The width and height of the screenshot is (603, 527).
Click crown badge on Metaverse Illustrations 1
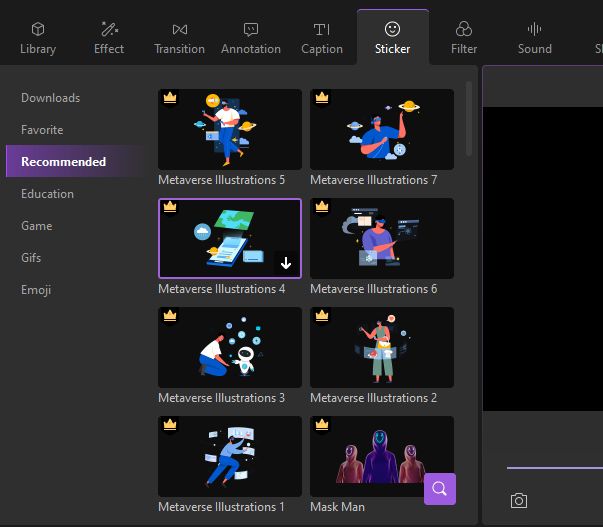coord(170,424)
